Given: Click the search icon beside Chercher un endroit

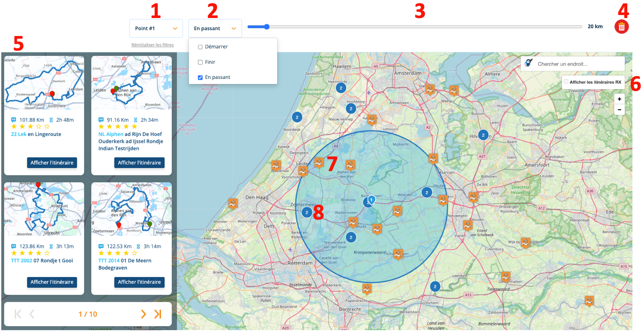Looking at the screenshot, I should [x=529, y=63].
